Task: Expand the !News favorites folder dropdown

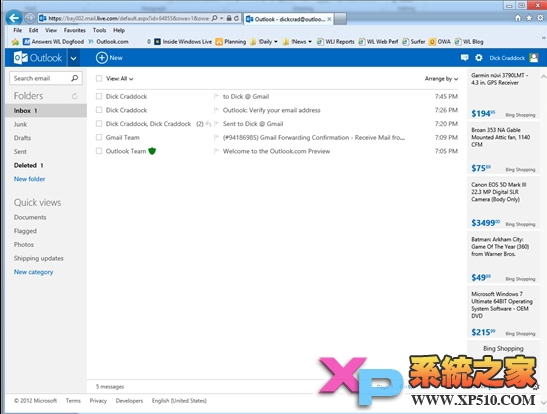Action: [310, 42]
